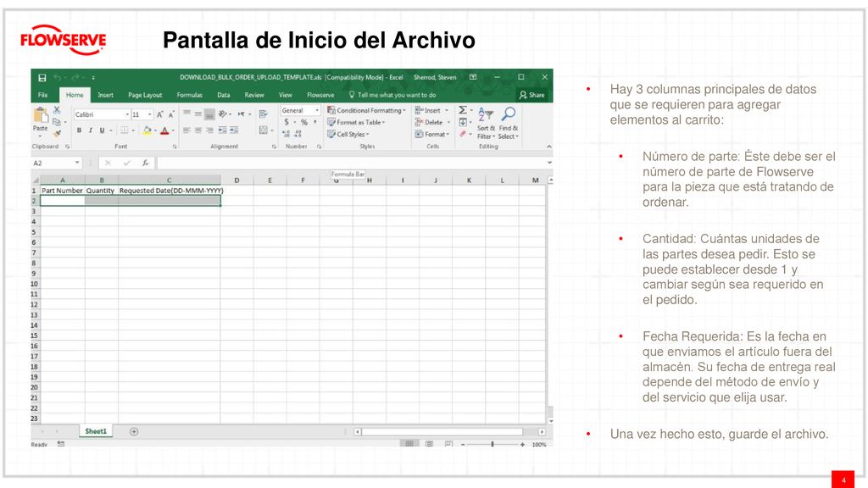The image size is (868, 488).
Task: Click the AutoSum sigma icon
Action: (x=463, y=110)
